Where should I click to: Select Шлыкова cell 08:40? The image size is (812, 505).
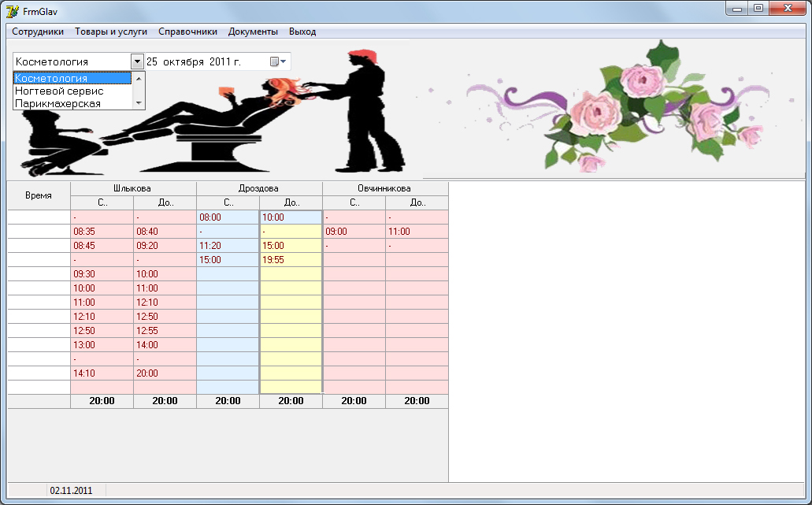click(165, 232)
